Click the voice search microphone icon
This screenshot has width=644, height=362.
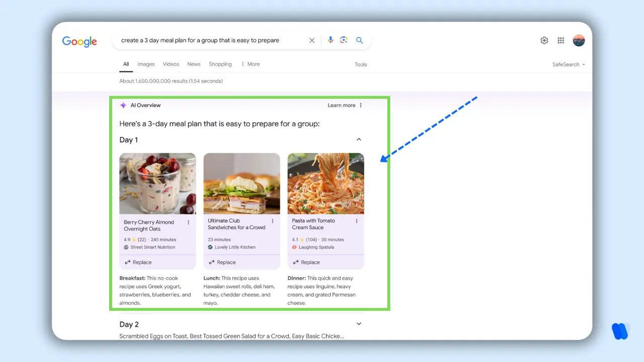click(331, 40)
